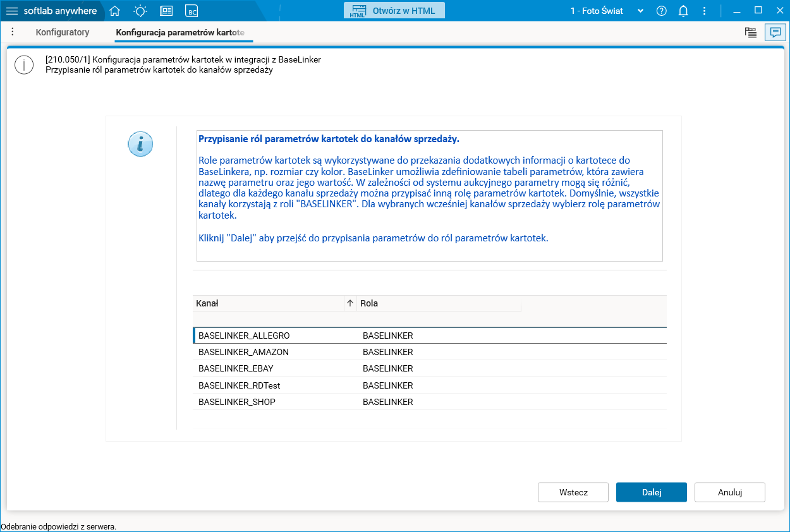The image size is (790, 532).
Task: Click inside the blue description text box
Action: coord(430,196)
